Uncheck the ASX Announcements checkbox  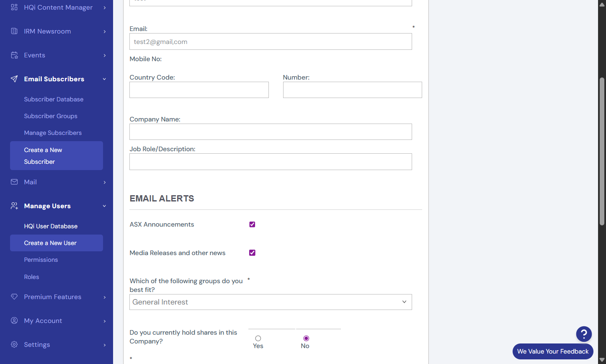click(x=252, y=225)
